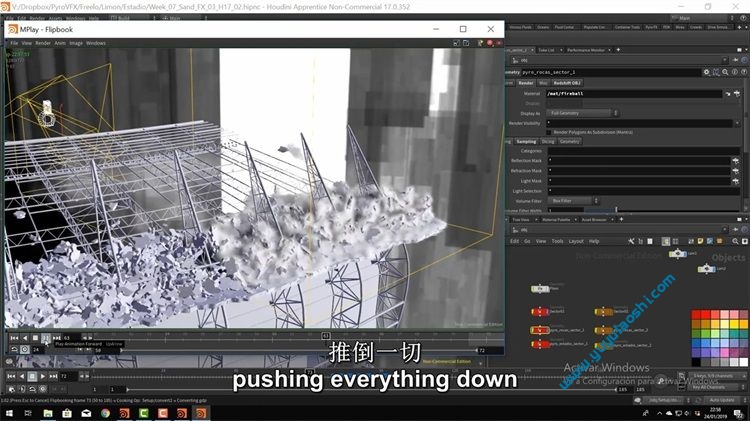Open the MPlay Anim menu
The width and height of the screenshot is (750, 421).
(60, 43)
